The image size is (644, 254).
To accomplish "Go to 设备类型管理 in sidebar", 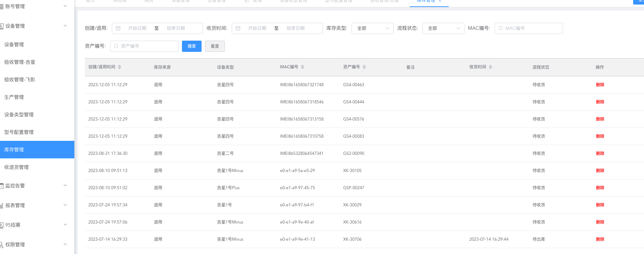I will (37, 115).
